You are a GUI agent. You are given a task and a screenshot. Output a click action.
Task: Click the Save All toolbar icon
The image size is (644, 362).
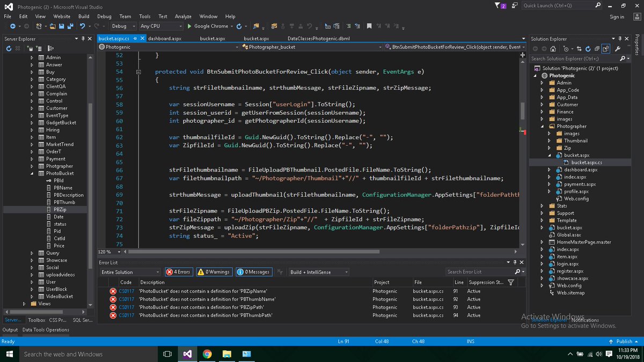[x=70, y=26]
